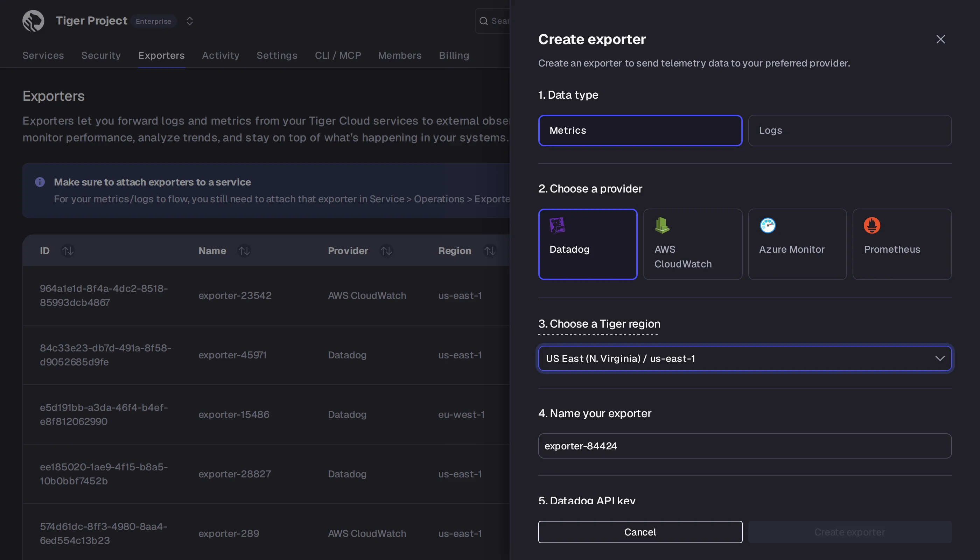980x560 pixels.
Task: Choose Datadog as provider
Action: (587, 244)
